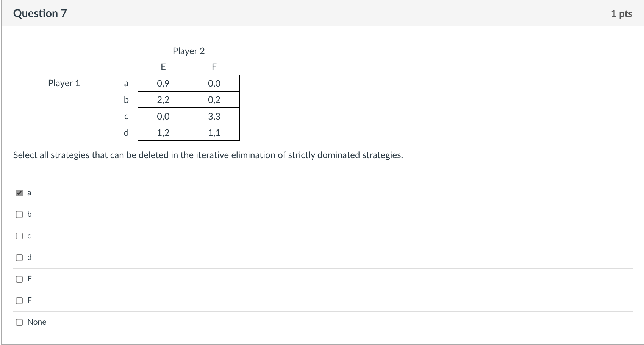Check the answer option 'E'
Screen dimensions: 644x345
19,279
